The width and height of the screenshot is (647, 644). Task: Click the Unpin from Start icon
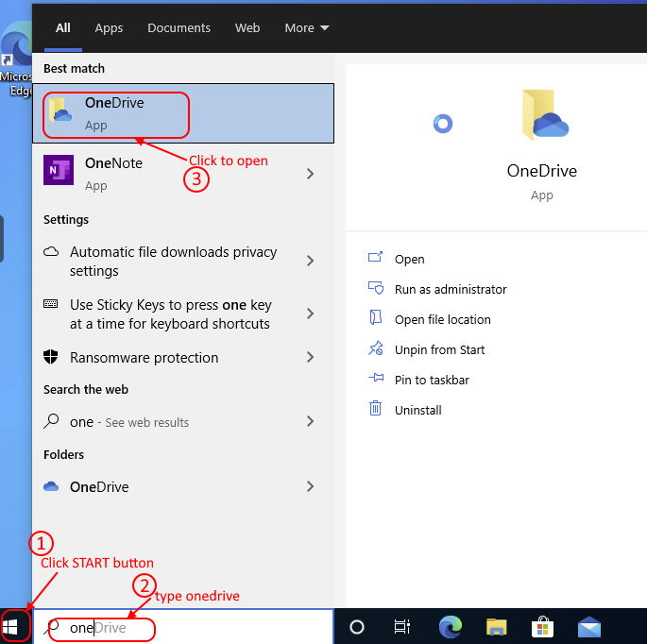376,348
